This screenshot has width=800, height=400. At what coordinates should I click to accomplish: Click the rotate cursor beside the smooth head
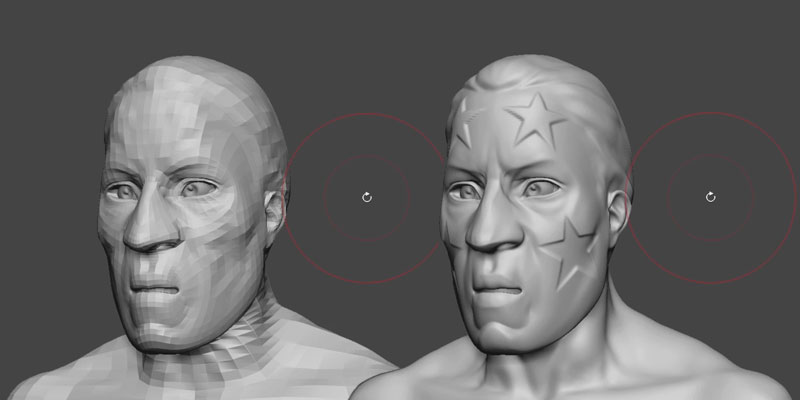[711, 197]
